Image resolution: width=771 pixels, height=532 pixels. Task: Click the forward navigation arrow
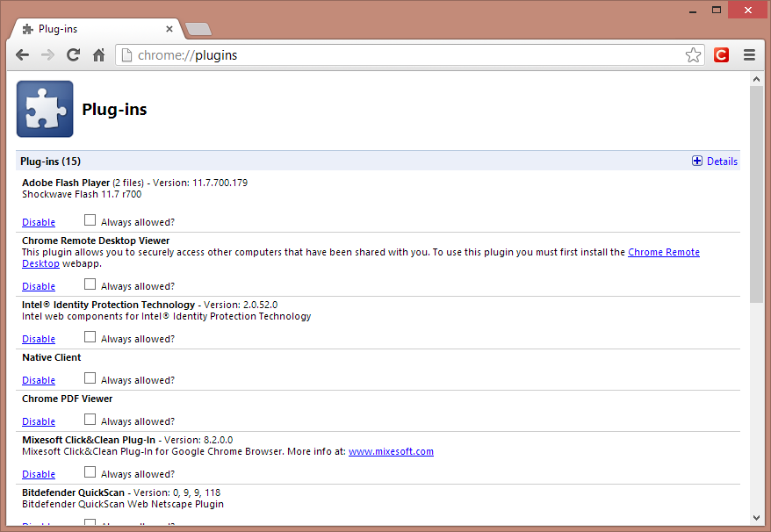(x=47, y=55)
